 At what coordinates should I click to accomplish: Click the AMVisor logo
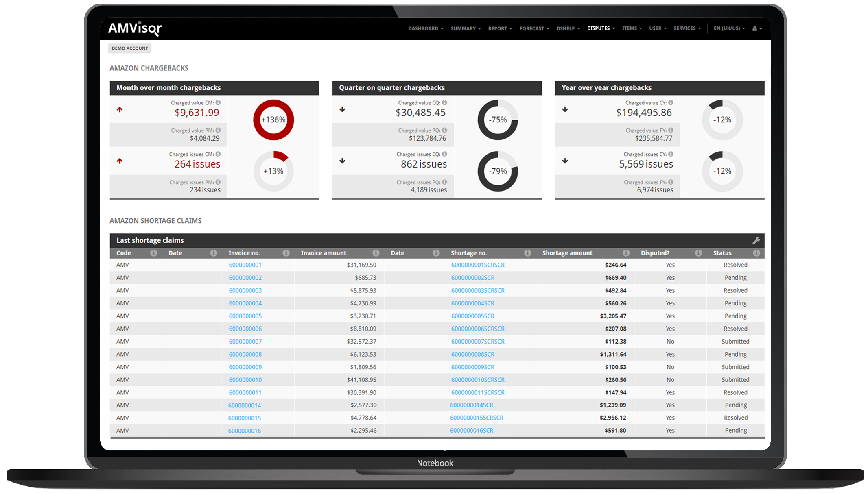click(x=134, y=28)
